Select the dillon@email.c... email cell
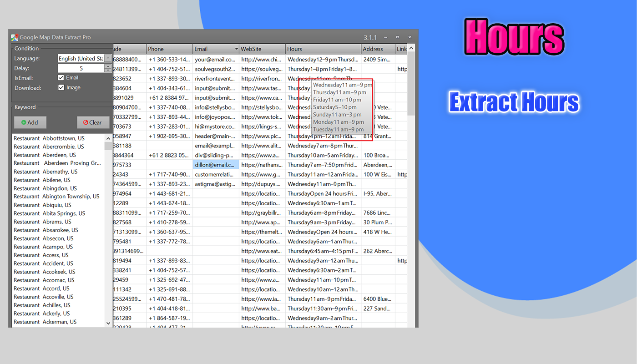 coord(216,165)
